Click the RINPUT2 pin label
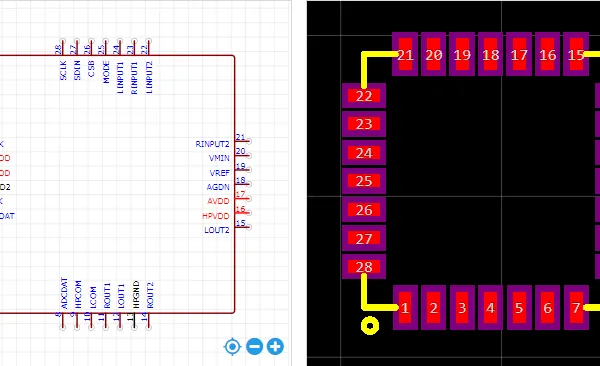 [x=212, y=144]
